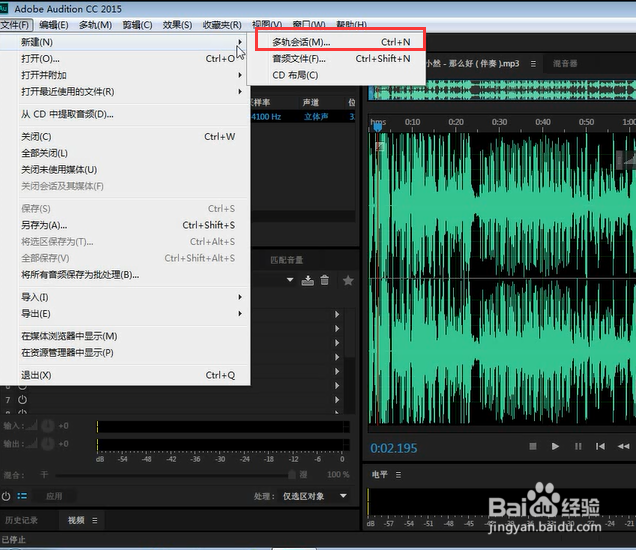636x550 pixels.
Task: Switch to the 历史记录 tab
Action: pos(21,520)
